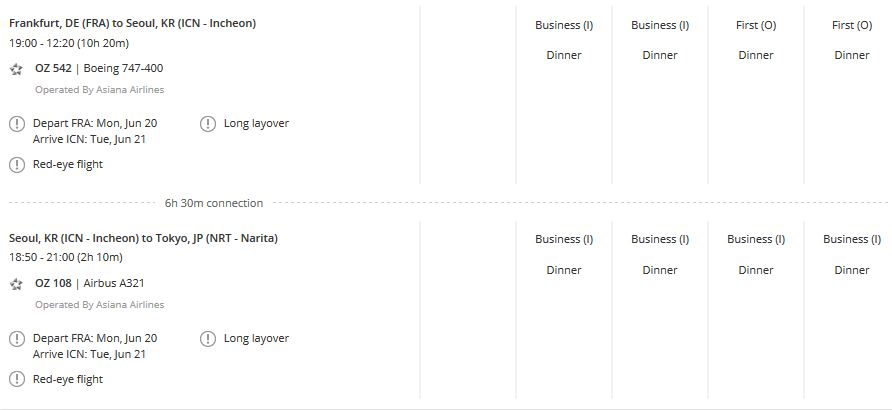
Task: Click the Boeing 747-400 aircraft text
Action: (x=123, y=69)
